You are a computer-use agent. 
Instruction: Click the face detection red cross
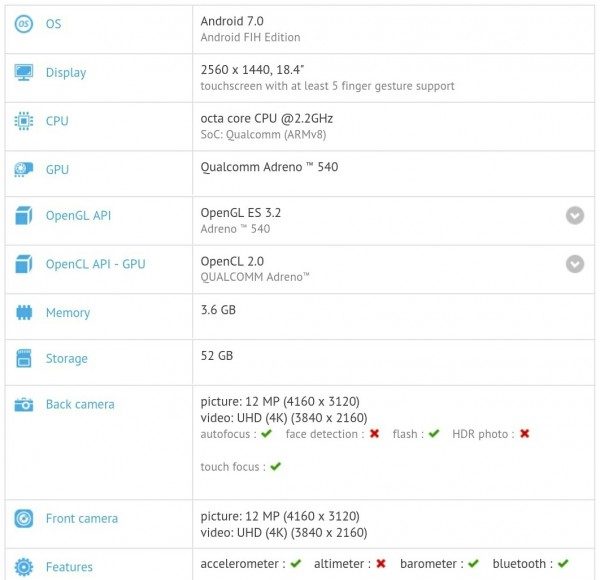[375, 434]
